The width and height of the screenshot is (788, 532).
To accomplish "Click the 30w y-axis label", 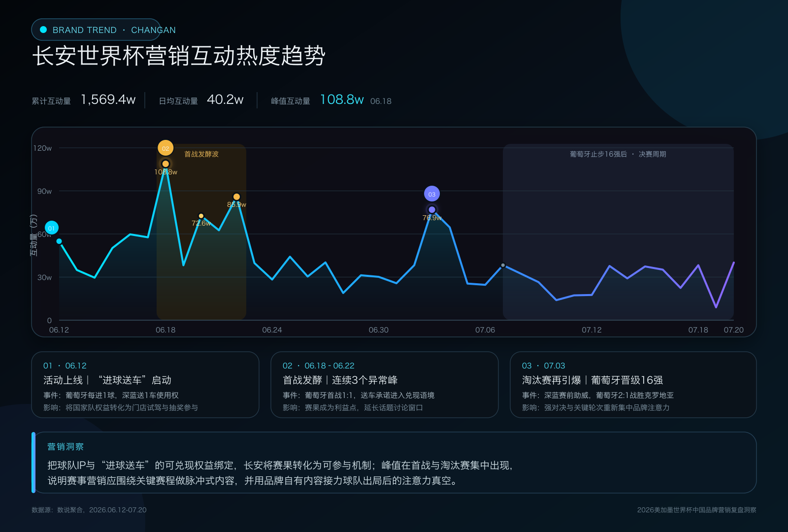I will coord(44,277).
